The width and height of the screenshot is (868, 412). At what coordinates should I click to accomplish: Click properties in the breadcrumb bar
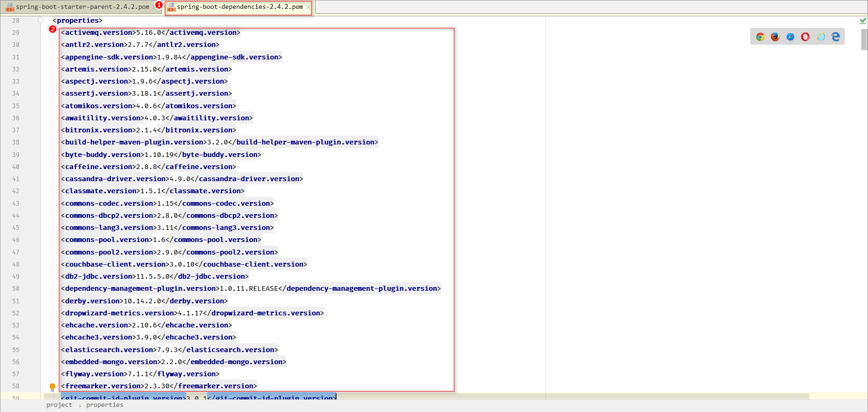tap(105, 405)
